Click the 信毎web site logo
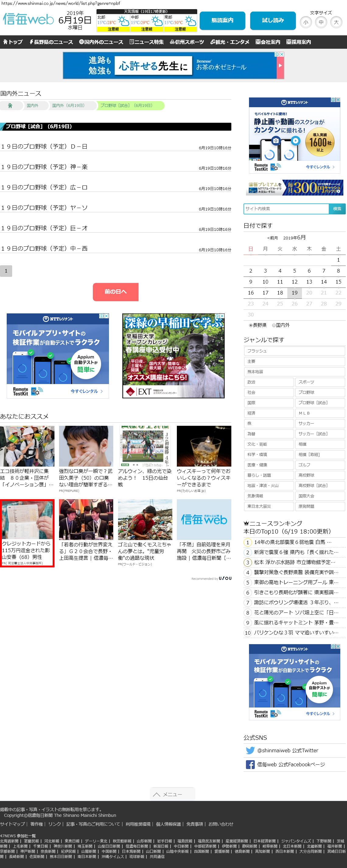 [28, 19]
